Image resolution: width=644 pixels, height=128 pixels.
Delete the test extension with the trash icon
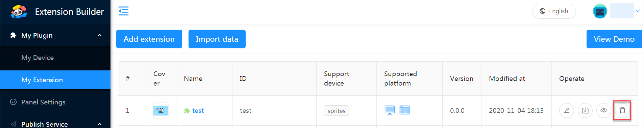622,110
